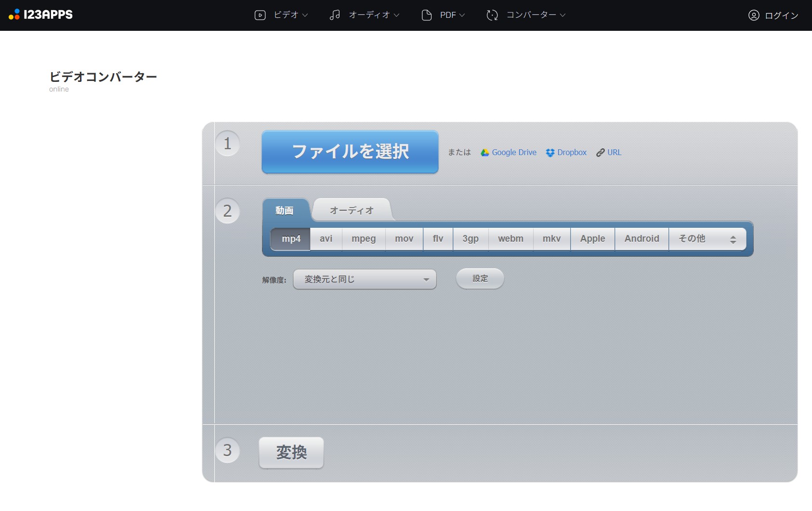Image resolution: width=812 pixels, height=511 pixels.
Task: Click the ファイルを選択 button
Action: (x=350, y=152)
